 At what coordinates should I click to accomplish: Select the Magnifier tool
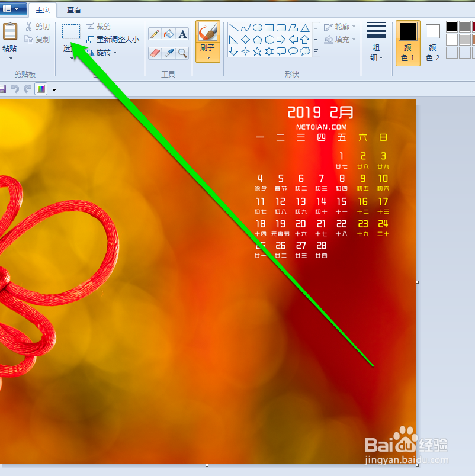pyautogui.click(x=182, y=53)
